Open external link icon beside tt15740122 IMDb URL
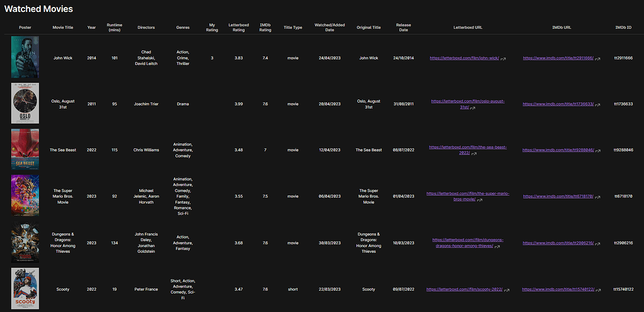644x312 pixels. 598,290
